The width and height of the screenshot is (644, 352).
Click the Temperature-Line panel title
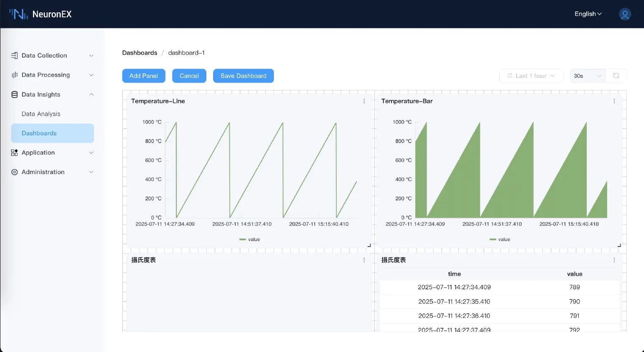(x=158, y=101)
